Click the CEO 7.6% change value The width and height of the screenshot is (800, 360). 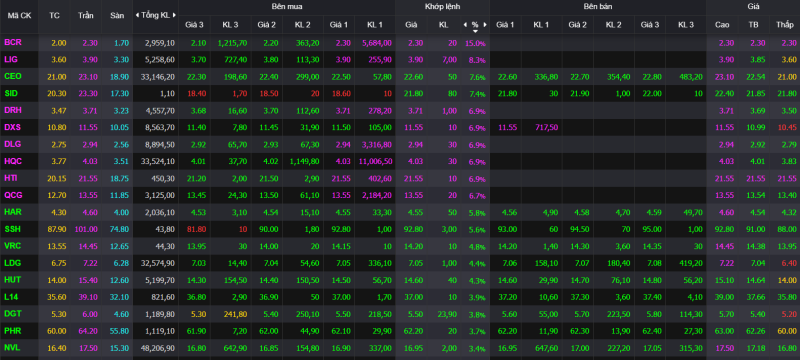[x=477, y=77]
